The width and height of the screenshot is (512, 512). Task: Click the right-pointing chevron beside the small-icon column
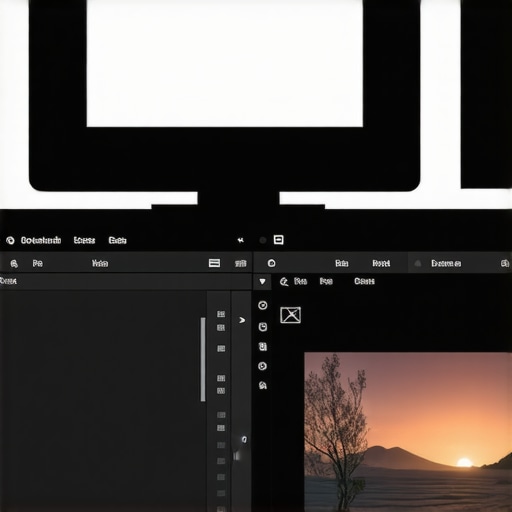coord(242,320)
